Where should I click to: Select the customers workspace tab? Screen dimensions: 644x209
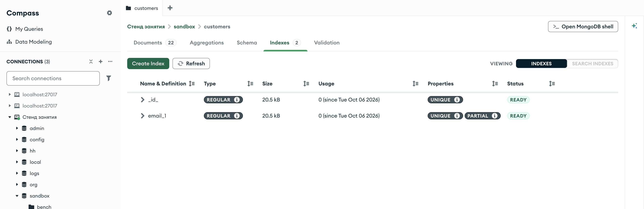pyautogui.click(x=142, y=8)
